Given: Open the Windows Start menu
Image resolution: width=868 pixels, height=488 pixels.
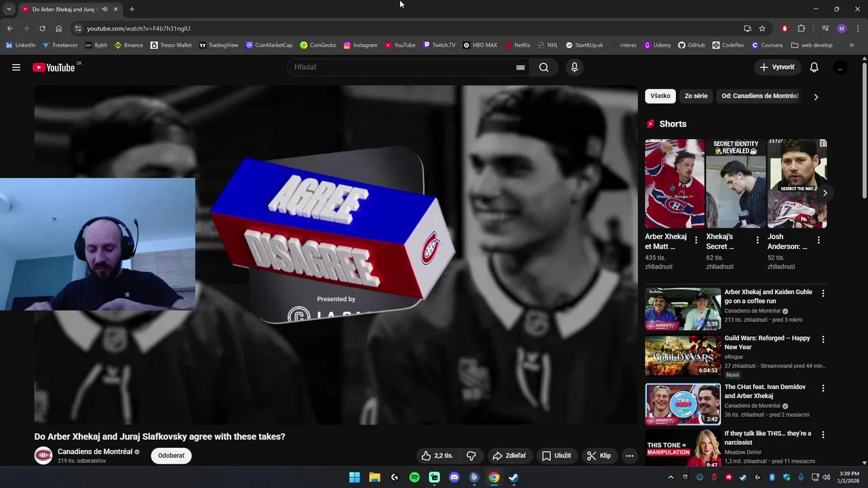Looking at the screenshot, I should (x=355, y=477).
